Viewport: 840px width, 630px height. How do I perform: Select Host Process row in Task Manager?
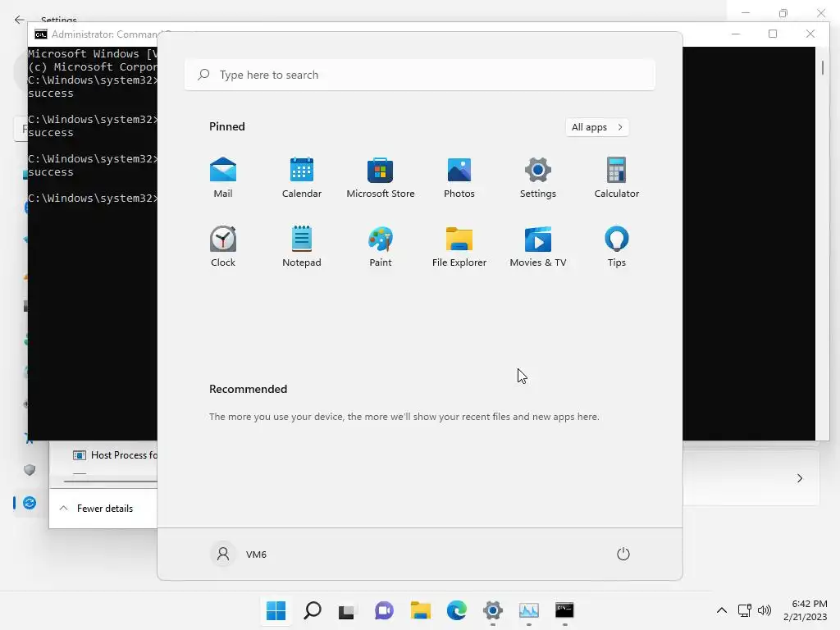(114, 454)
